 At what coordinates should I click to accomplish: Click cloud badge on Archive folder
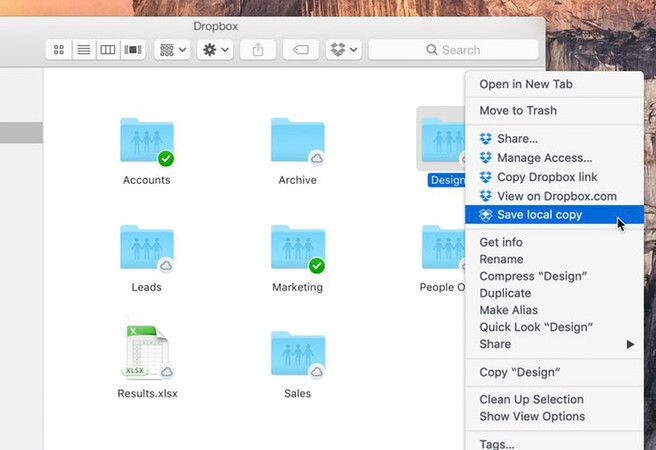tap(317, 159)
